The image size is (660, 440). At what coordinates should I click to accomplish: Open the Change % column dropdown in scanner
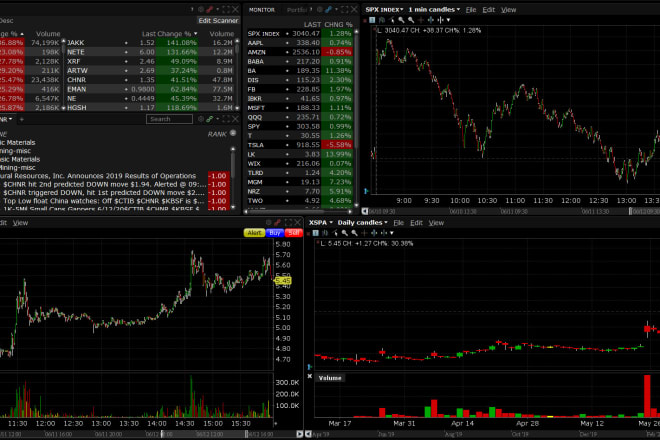(x=195, y=33)
